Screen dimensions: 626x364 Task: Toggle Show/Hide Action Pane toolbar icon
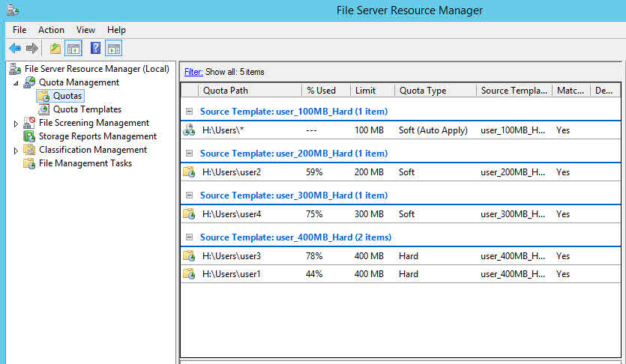click(x=114, y=48)
